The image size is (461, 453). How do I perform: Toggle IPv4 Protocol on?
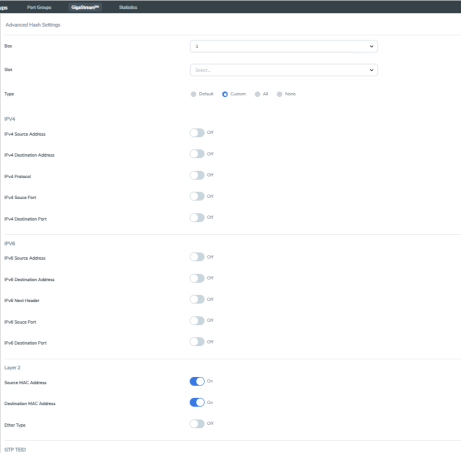tap(197, 175)
